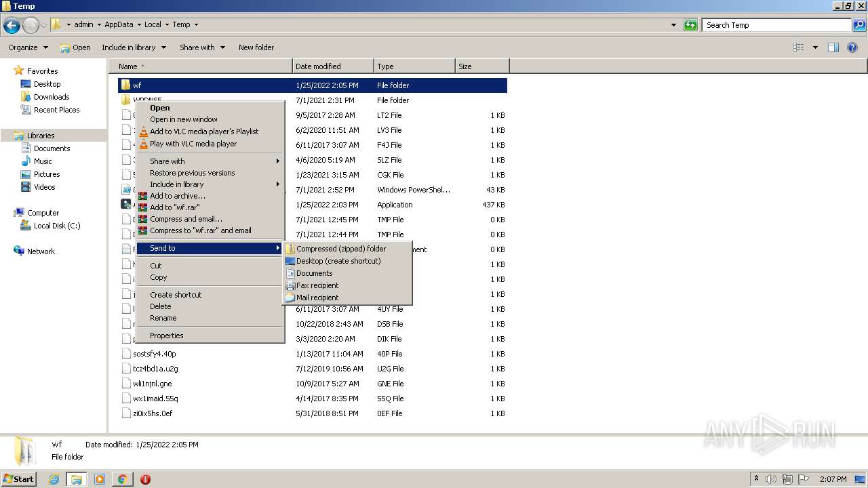Click the Compressed (zipped) folder icon

[x=290, y=249]
